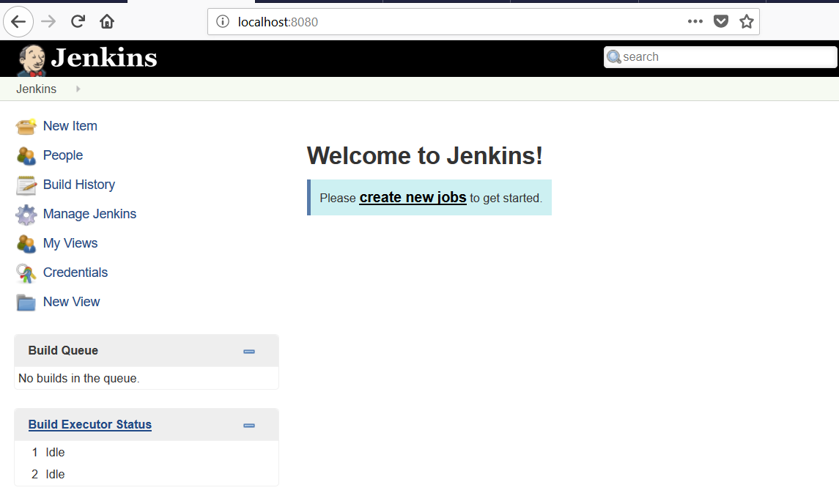
Task: Click the New View folder icon
Action: click(26, 303)
